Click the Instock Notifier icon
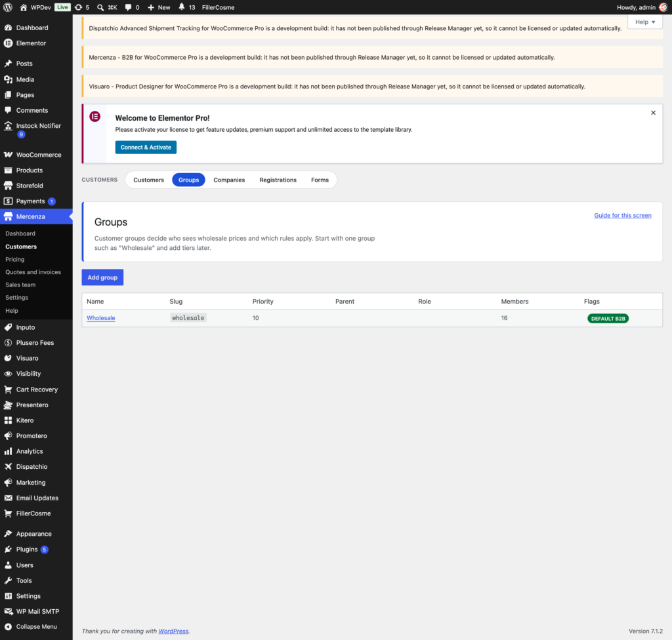672x640 pixels. pyautogui.click(x=8, y=125)
